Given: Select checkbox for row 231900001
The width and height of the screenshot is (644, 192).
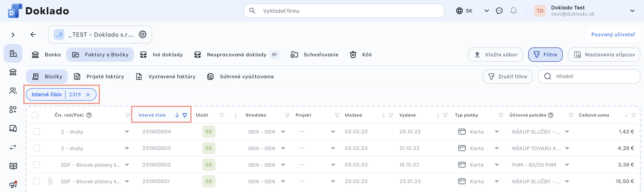Looking at the screenshot, I should (37, 181).
